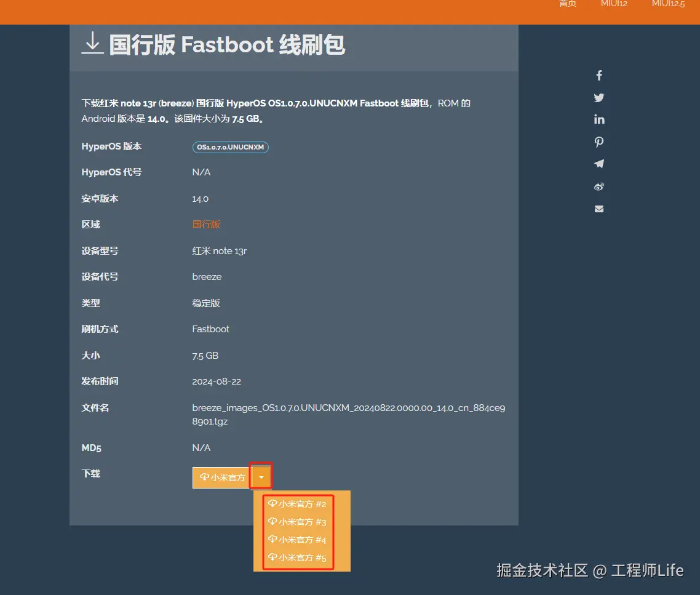Screen dimensions: 700x595
Task: Share page via email envelope icon
Action: (599, 209)
